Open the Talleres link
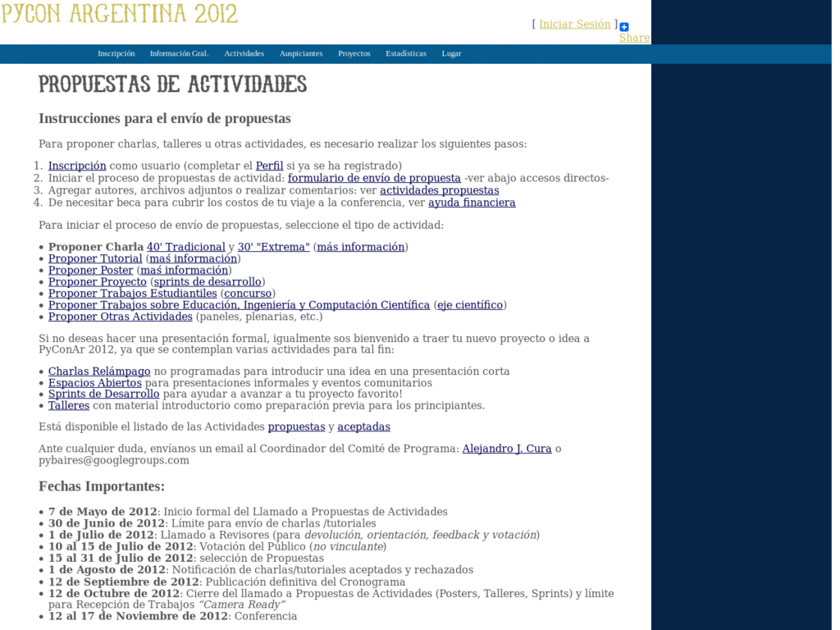The height and width of the screenshot is (630, 840). (x=69, y=405)
